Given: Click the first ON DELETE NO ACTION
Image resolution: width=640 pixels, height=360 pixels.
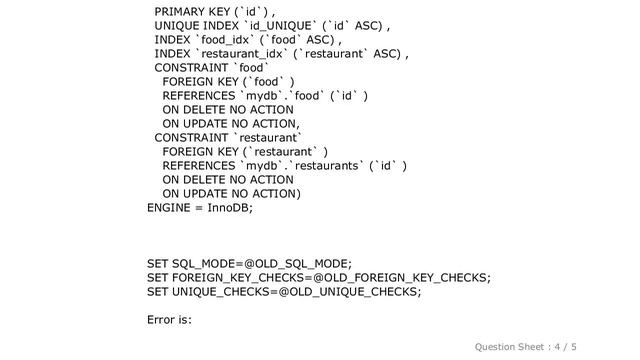Looking at the screenshot, I should [x=228, y=110].
